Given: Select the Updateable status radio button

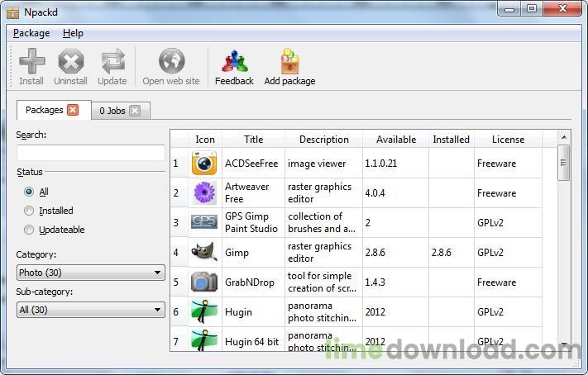Looking at the screenshot, I should 29,230.
